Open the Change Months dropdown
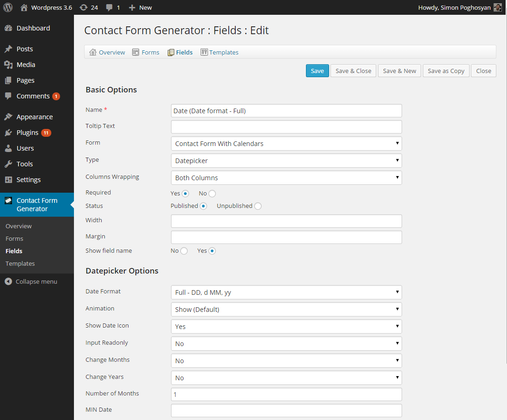The height and width of the screenshot is (420, 507). (286, 361)
